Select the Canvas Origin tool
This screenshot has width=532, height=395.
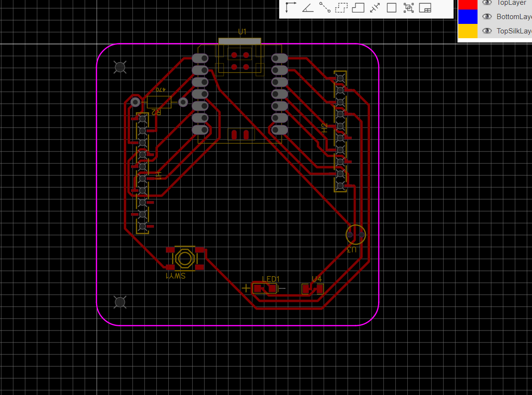[x=291, y=8]
